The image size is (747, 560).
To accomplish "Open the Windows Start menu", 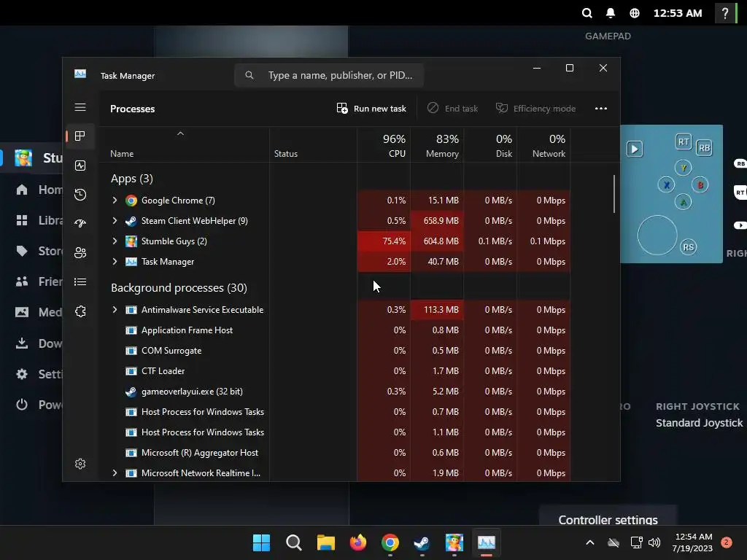I will pyautogui.click(x=262, y=542).
